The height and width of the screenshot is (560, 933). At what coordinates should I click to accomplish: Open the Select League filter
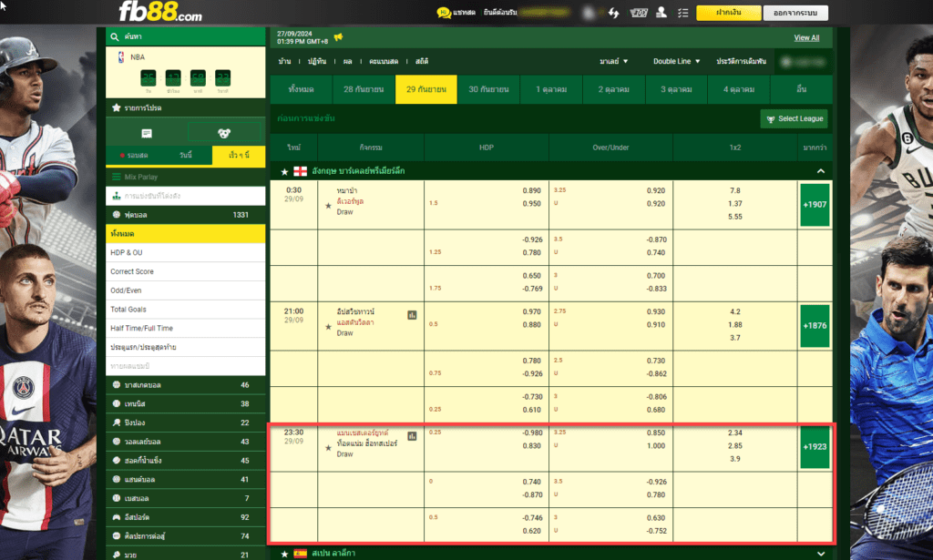click(x=794, y=119)
